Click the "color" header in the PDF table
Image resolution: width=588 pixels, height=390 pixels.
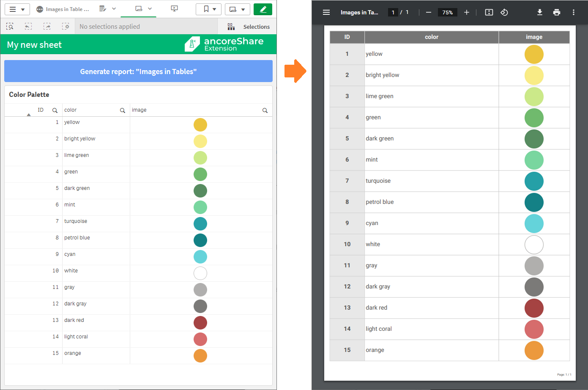tap(432, 37)
